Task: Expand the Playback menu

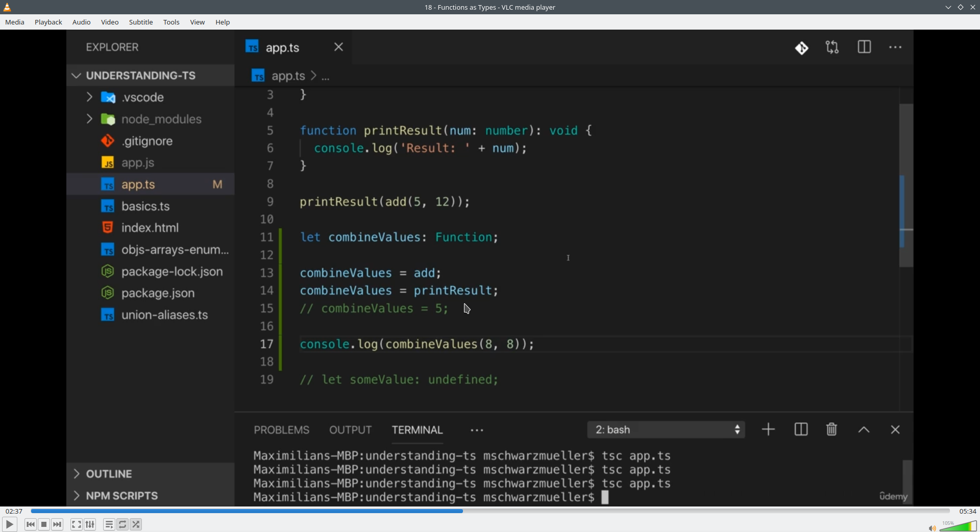Action: click(x=48, y=22)
